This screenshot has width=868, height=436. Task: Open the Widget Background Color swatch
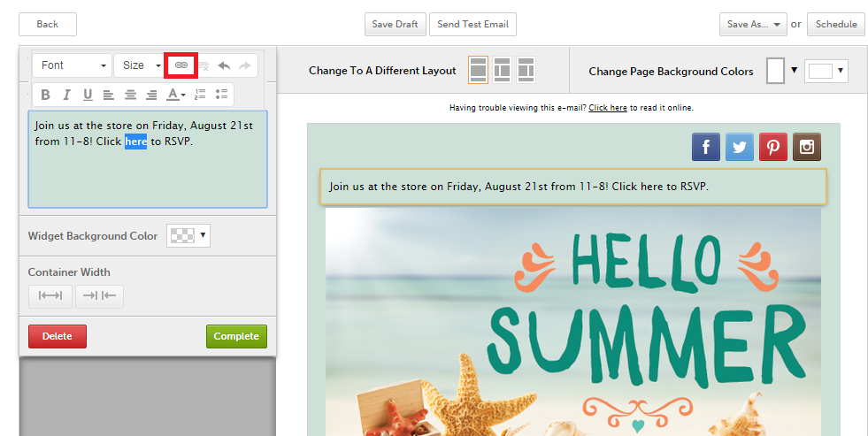[x=188, y=235]
